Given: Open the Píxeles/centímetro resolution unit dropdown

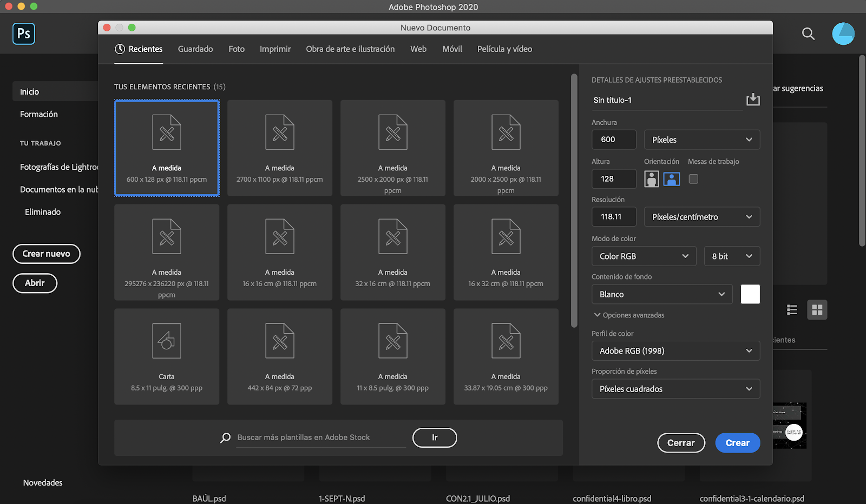Looking at the screenshot, I should 702,217.
